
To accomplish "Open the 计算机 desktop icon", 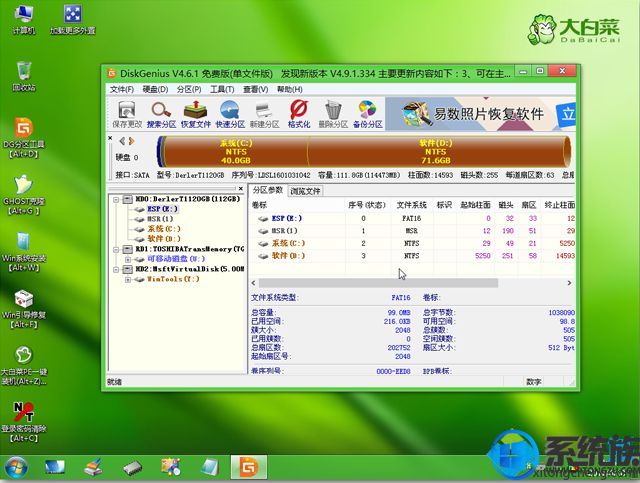I will (x=24, y=20).
